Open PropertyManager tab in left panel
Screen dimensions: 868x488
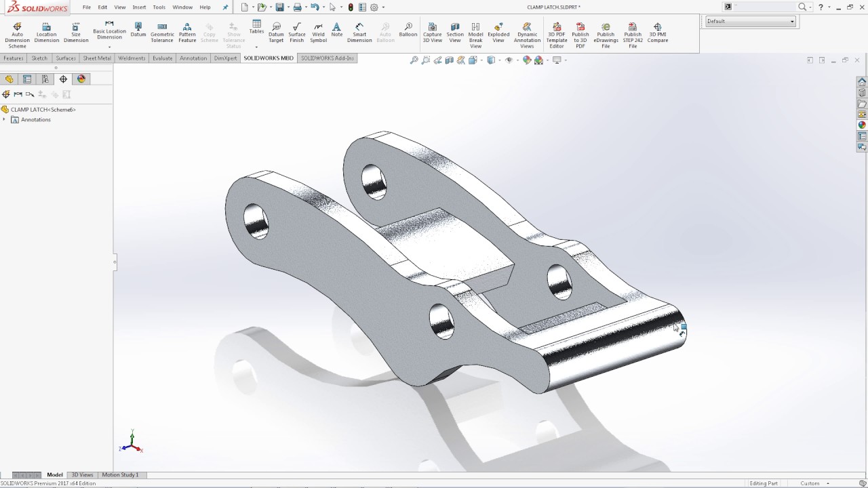point(27,79)
